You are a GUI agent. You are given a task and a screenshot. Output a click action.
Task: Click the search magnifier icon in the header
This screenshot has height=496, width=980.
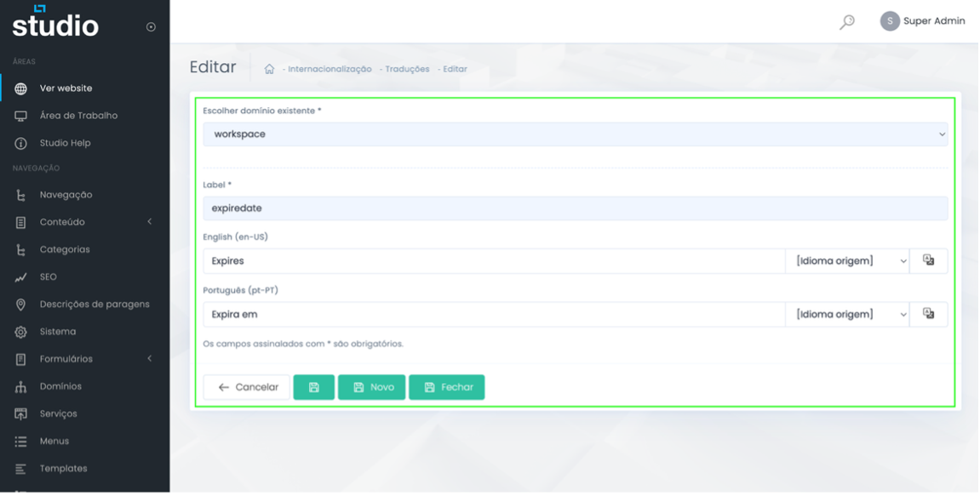point(847,20)
